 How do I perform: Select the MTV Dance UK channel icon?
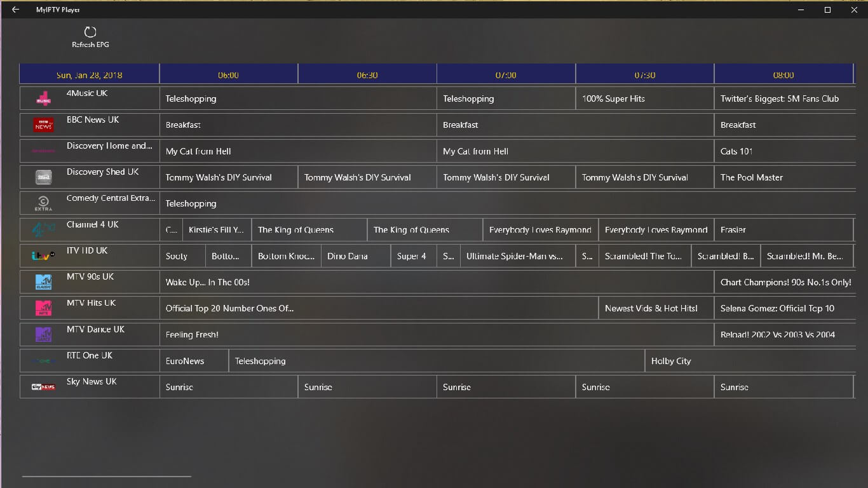click(x=42, y=334)
